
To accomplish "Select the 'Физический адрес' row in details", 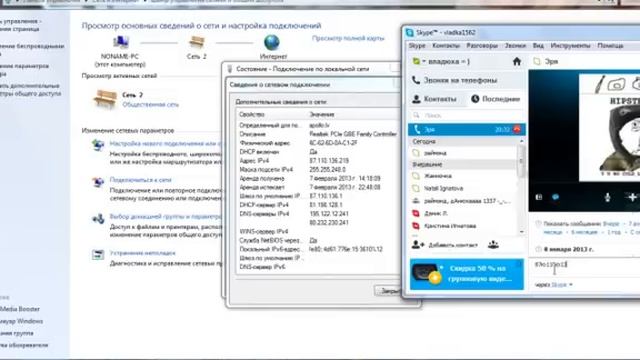I will click(318, 143).
